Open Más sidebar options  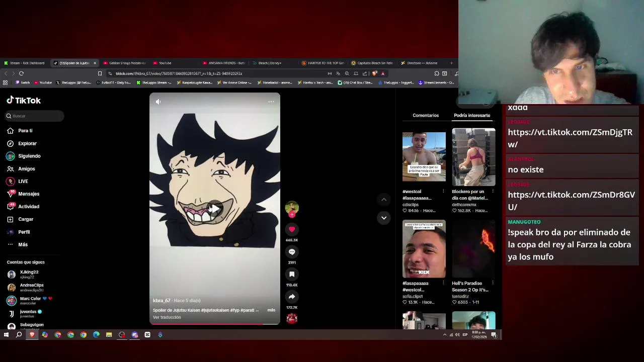click(18, 244)
